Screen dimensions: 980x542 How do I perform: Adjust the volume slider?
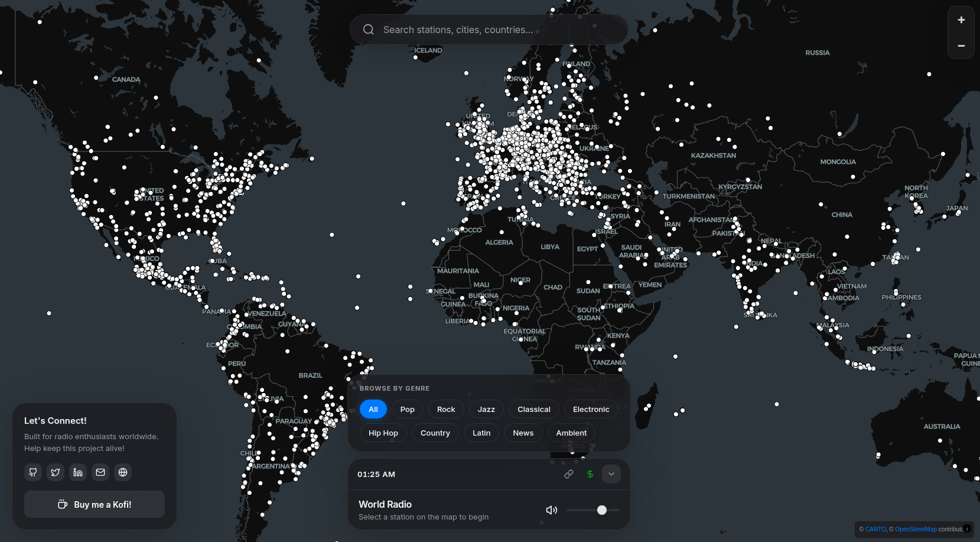601,509
